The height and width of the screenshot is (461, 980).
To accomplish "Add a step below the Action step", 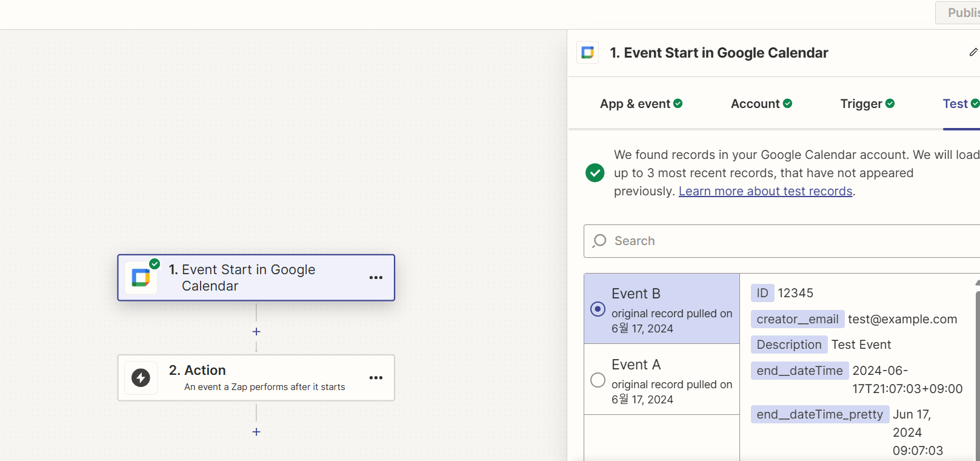I will pos(256,432).
